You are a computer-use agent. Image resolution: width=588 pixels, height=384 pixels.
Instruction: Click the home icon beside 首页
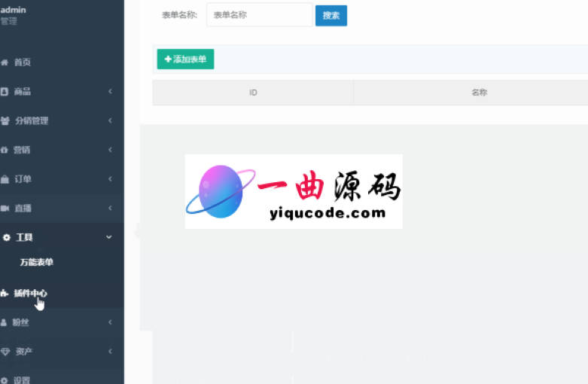click(5, 62)
